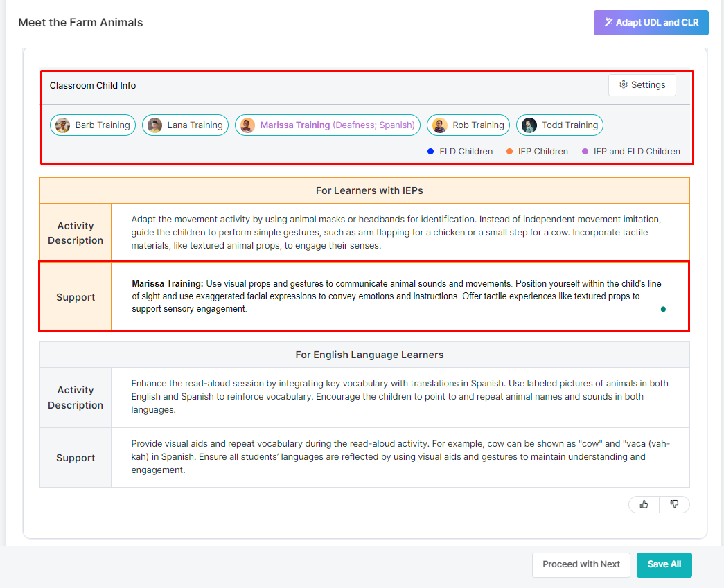The image size is (724, 588).
Task: Click the Activity Description cell in IEP table
Action: click(76, 233)
